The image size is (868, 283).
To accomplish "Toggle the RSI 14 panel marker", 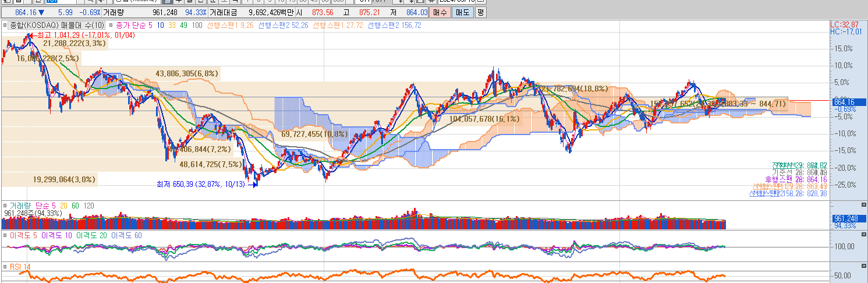I will click(5, 266).
